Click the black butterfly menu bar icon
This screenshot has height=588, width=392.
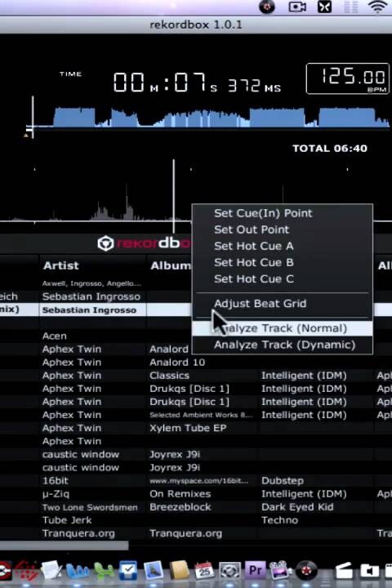[x=324, y=7]
